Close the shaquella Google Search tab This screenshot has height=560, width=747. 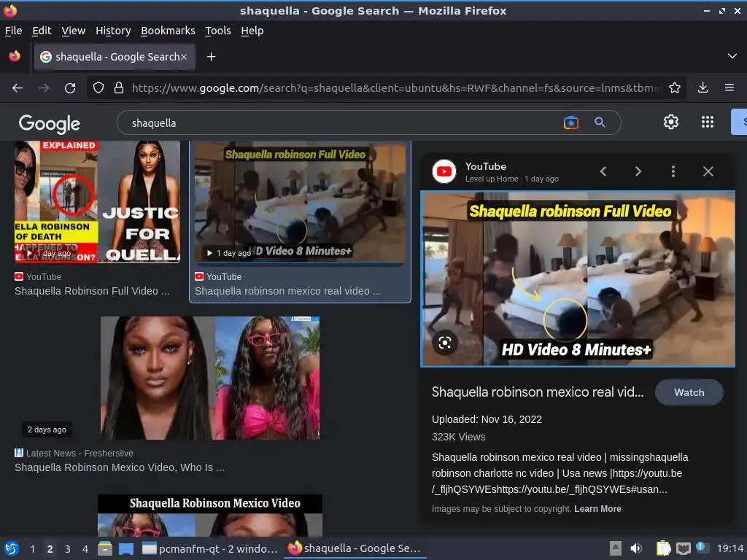coord(184,57)
